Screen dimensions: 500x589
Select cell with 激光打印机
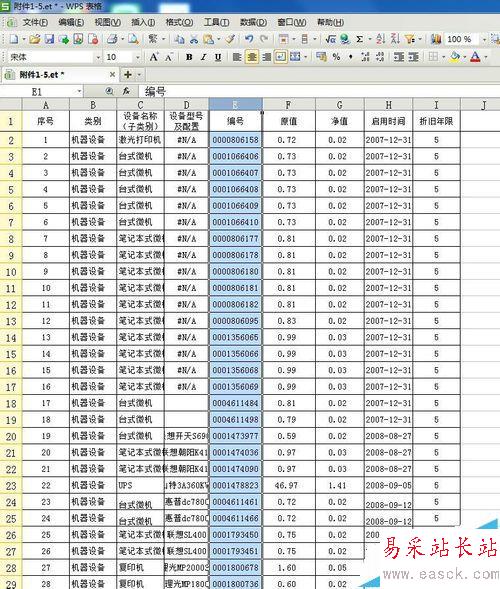(140, 140)
